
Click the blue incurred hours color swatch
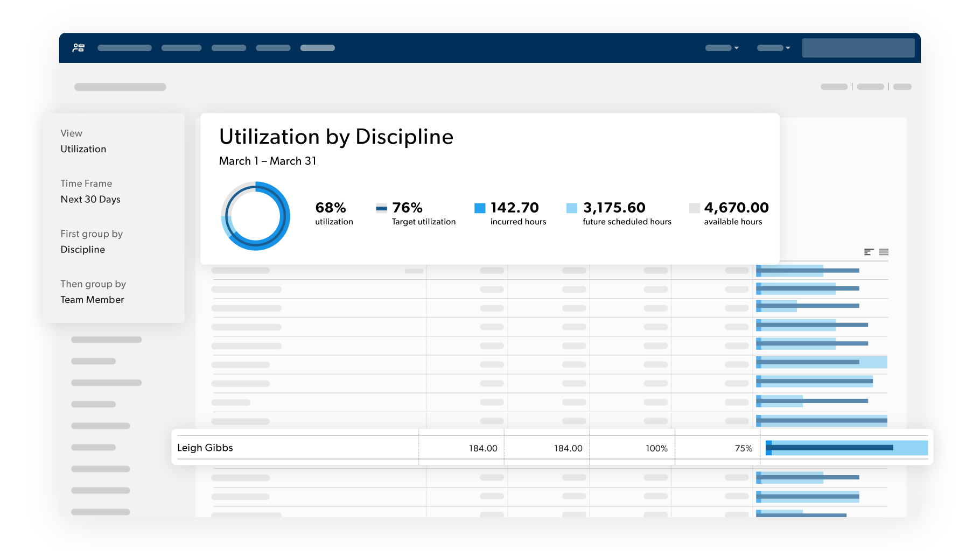(x=480, y=208)
